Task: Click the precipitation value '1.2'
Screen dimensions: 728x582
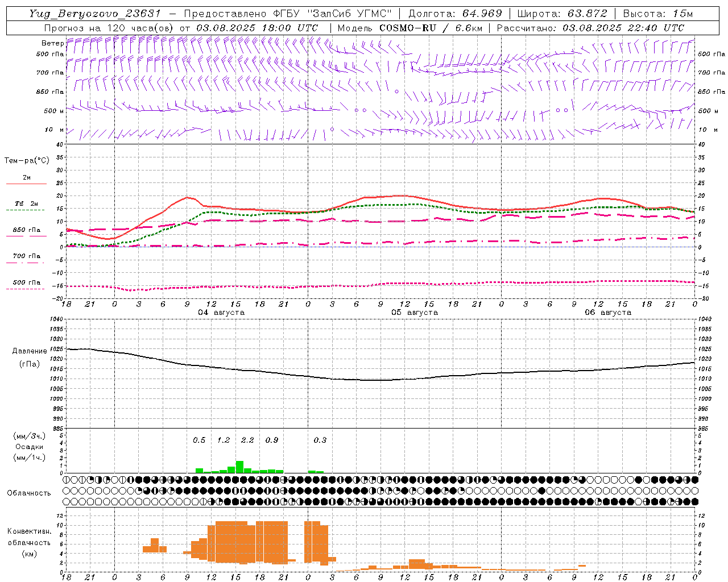Action: click(x=224, y=440)
